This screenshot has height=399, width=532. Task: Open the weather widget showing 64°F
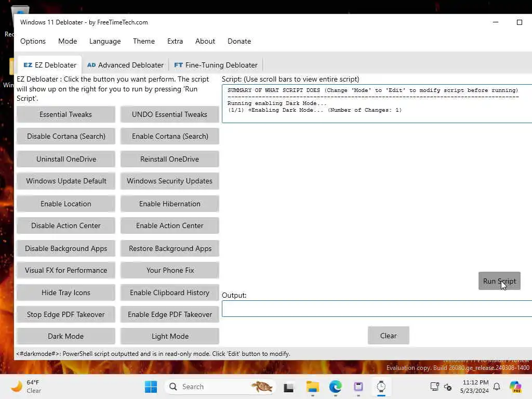pyautogui.click(x=26, y=387)
